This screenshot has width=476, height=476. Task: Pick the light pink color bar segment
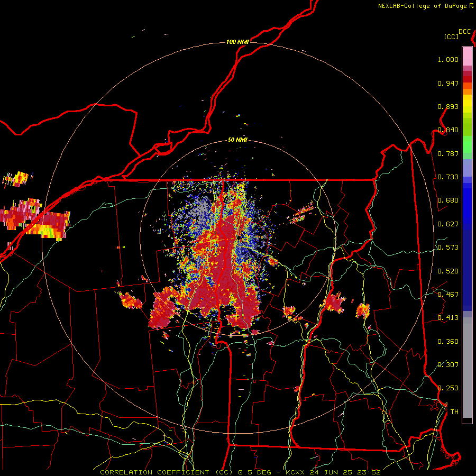467,56
